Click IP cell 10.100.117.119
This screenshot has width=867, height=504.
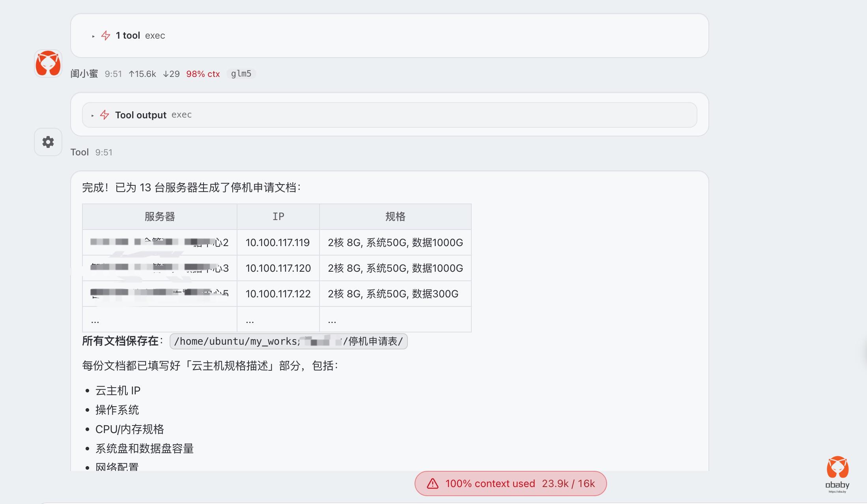click(x=278, y=243)
